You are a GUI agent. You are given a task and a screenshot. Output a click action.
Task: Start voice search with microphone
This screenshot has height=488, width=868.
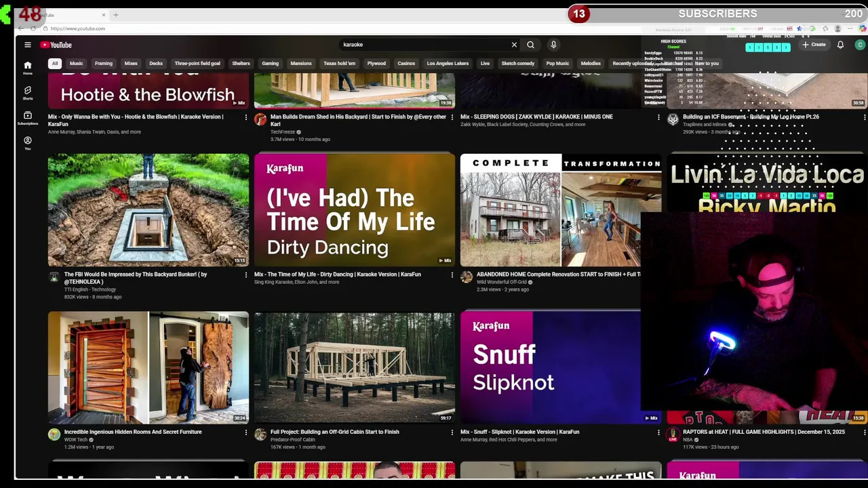553,45
